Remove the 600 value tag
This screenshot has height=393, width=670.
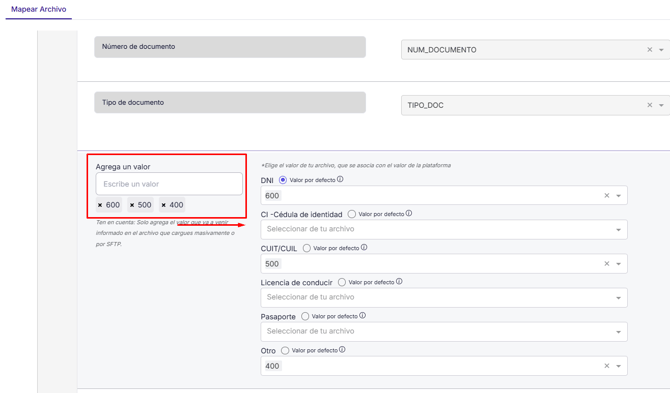(x=100, y=205)
